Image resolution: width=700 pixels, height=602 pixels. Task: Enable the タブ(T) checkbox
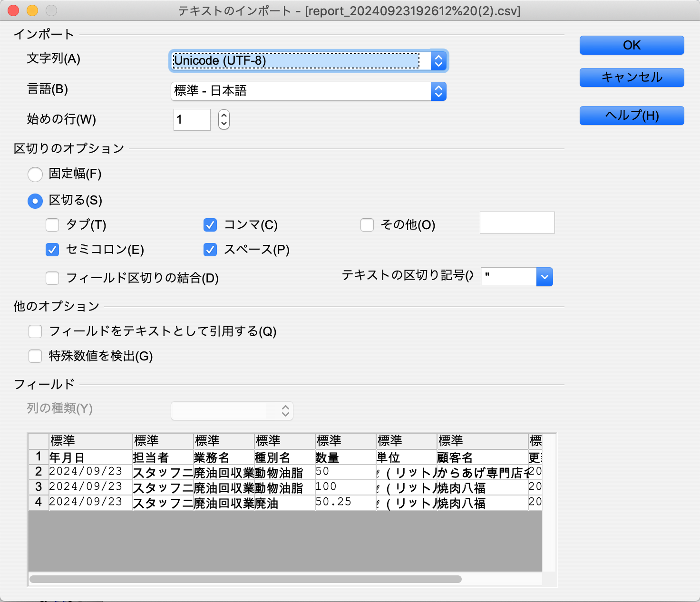pyautogui.click(x=52, y=225)
